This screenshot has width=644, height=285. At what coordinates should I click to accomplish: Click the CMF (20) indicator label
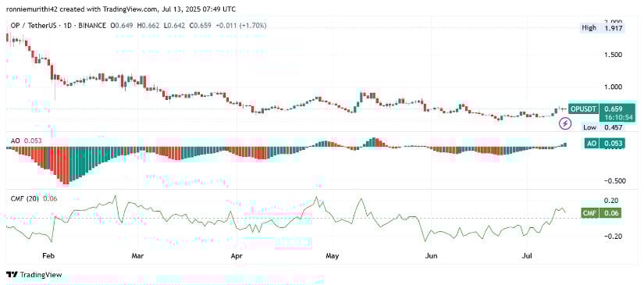coord(34,199)
